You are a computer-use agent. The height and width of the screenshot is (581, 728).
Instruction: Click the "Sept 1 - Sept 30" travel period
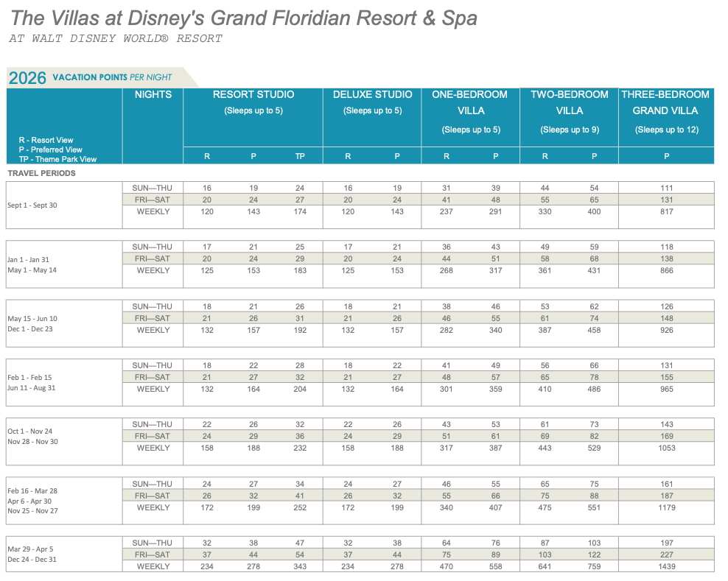[x=32, y=205]
